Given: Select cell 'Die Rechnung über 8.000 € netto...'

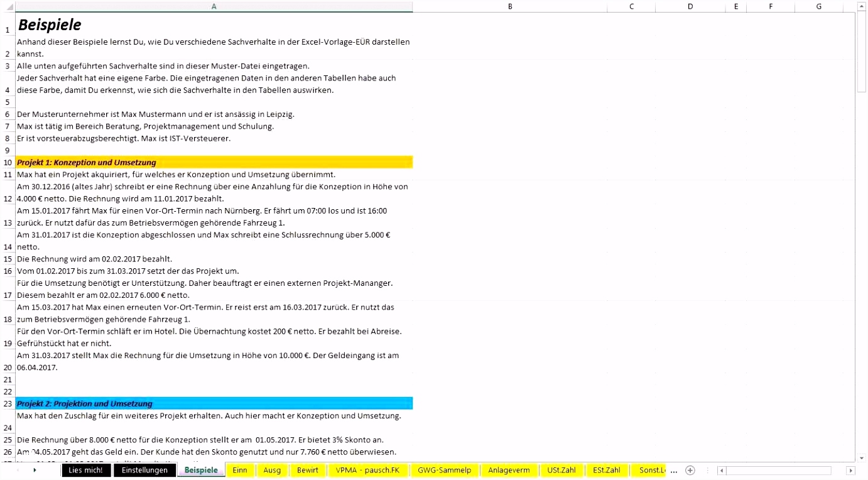Looking at the screenshot, I should (214, 440).
